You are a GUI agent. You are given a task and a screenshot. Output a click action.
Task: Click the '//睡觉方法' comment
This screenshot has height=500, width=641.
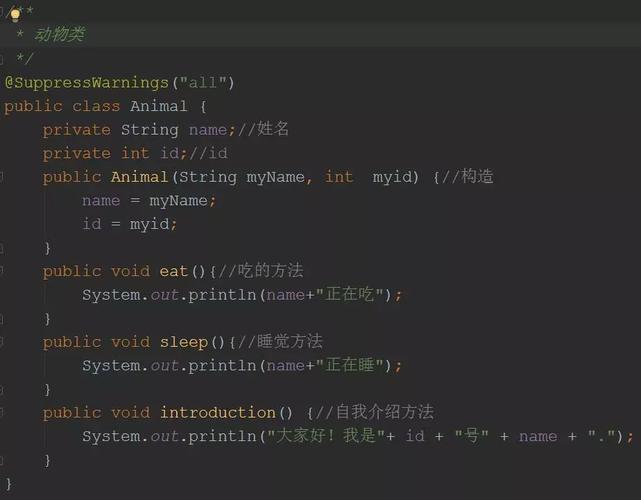[x=280, y=341]
